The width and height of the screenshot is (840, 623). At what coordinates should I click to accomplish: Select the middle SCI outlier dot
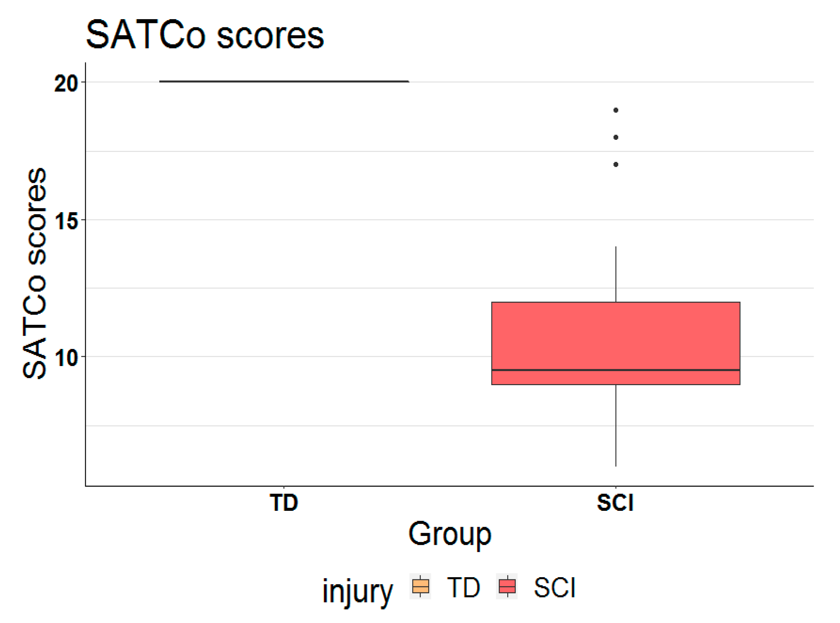[615, 137]
